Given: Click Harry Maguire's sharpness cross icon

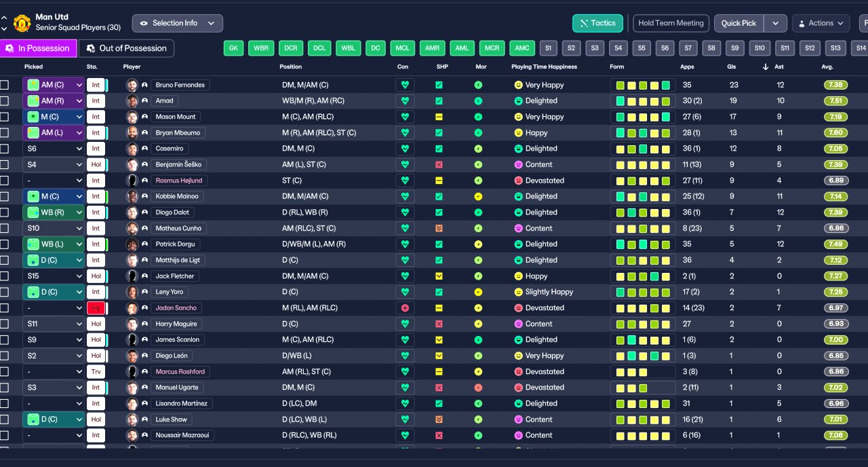Looking at the screenshot, I should (x=439, y=324).
